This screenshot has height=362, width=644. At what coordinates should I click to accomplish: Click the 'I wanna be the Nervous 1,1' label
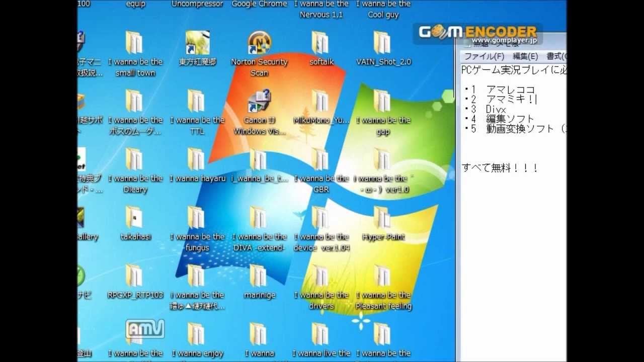click(321, 9)
